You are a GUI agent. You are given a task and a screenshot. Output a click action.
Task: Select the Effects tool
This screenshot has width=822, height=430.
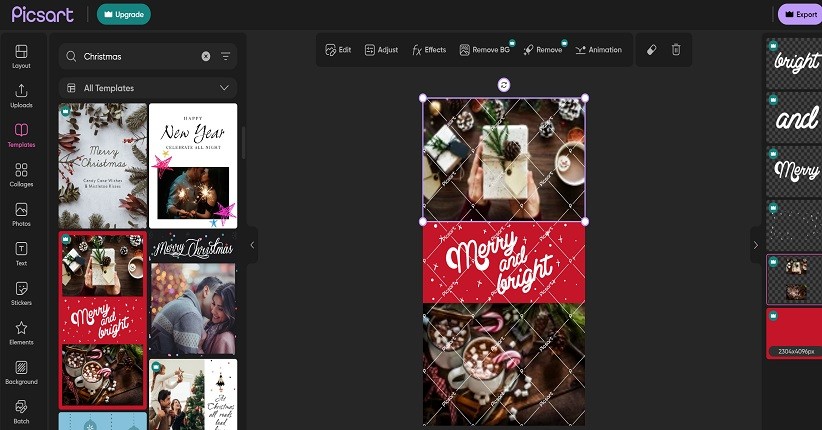click(x=429, y=49)
